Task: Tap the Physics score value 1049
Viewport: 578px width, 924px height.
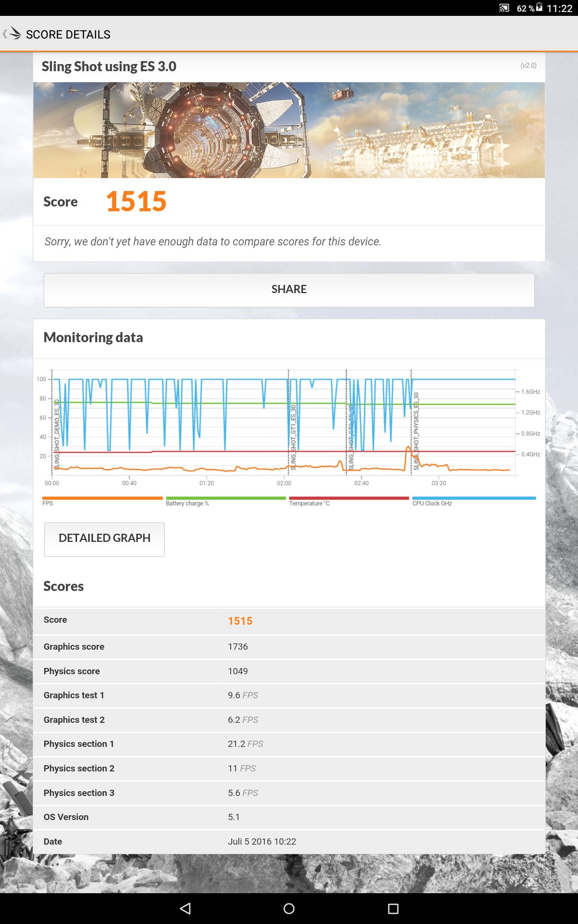Action: pyautogui.click(x=238, y=671)
